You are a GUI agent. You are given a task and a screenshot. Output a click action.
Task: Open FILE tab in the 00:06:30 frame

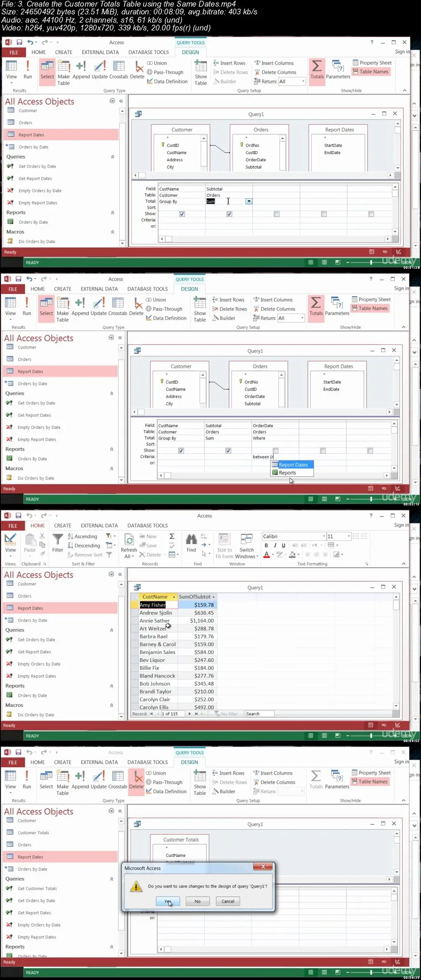pos(13,762)
